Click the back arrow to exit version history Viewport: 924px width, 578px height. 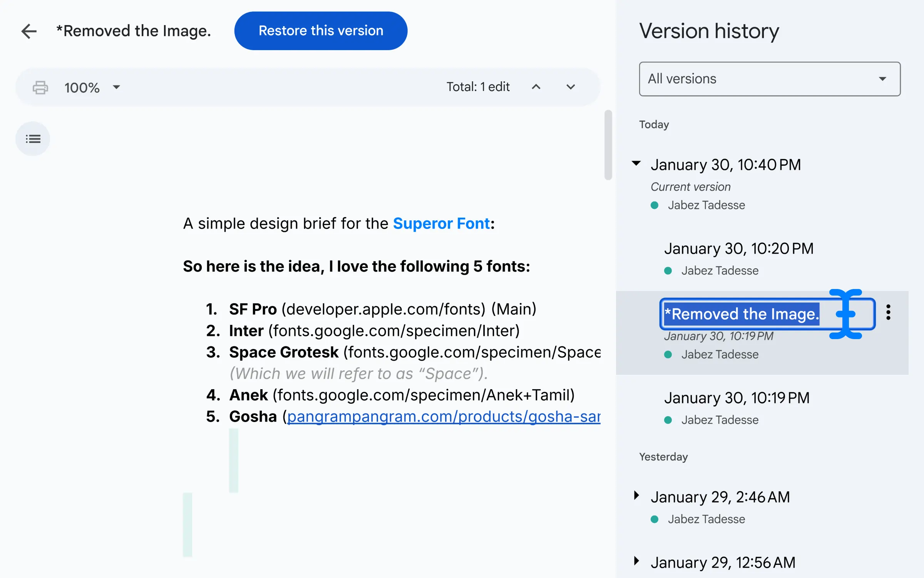(29, 31)
